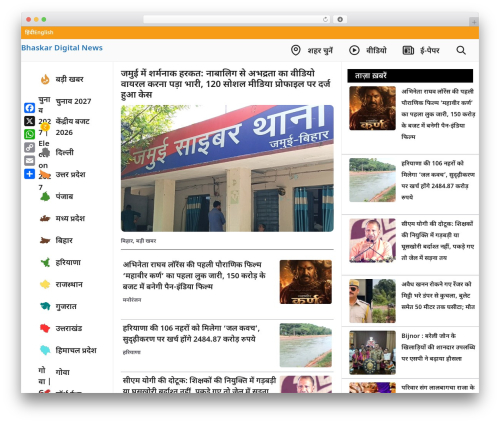Open sidebar 106 नहरों जल कवच story
Viewport: 500px width, 423px height.
(438, 180)
